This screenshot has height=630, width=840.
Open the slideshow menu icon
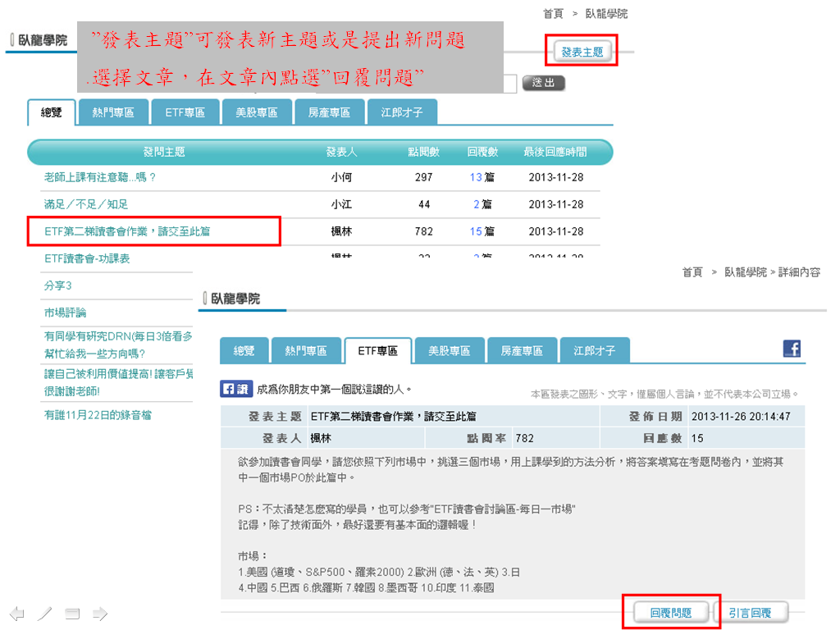point(72,613)
